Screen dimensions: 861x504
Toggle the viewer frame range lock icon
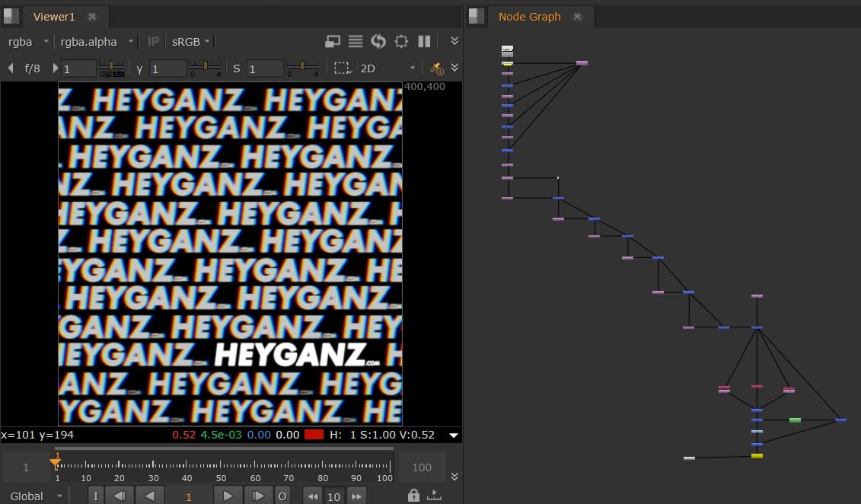[x=413, y=496]
